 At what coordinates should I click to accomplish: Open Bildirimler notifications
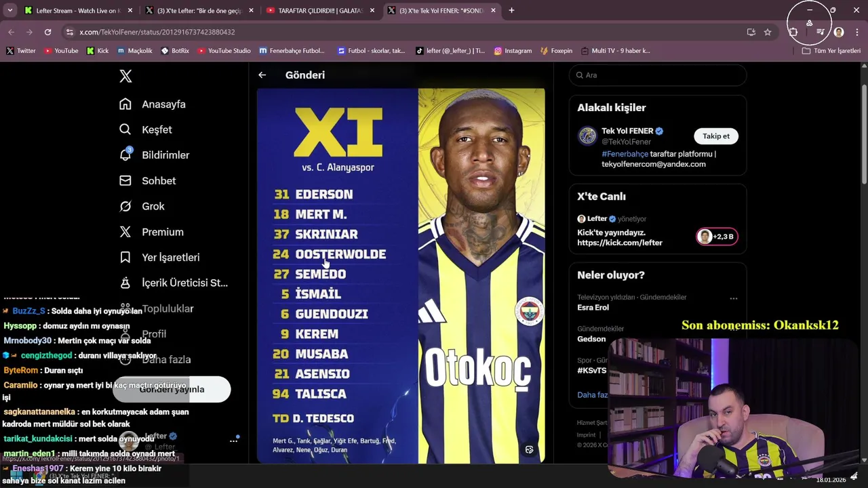[155, 155]
